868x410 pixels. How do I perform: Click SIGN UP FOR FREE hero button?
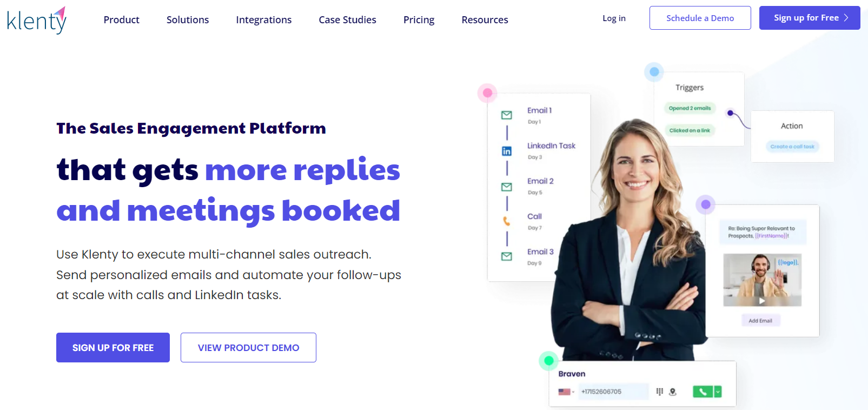(113, 348)
